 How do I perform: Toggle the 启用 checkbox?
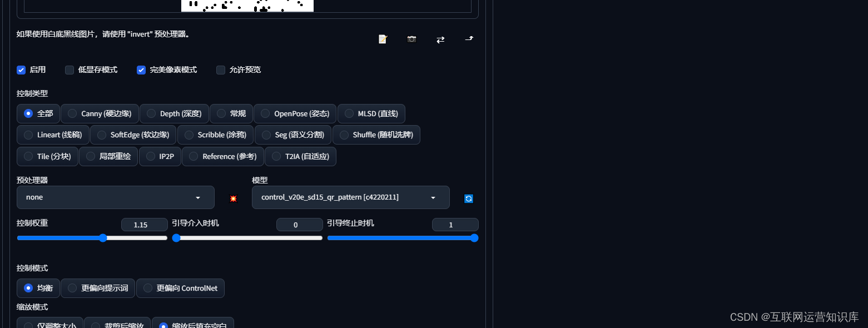(x=21, y=70)
